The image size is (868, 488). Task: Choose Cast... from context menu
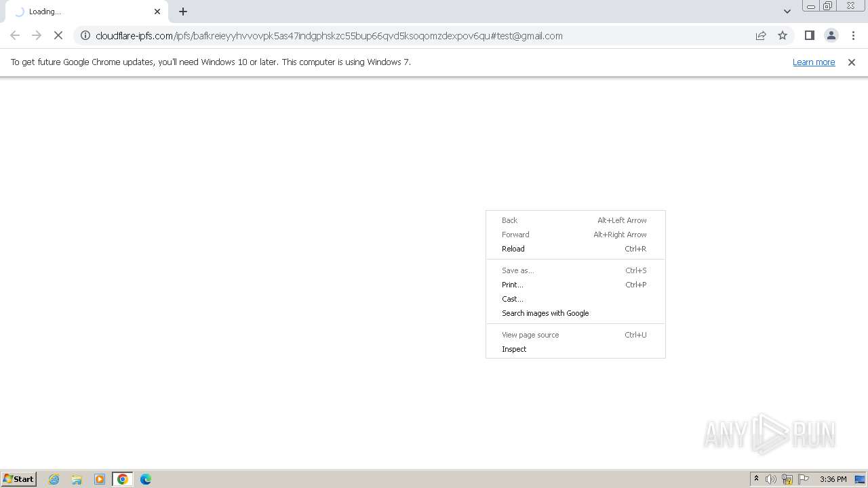(x=576, y=299)
